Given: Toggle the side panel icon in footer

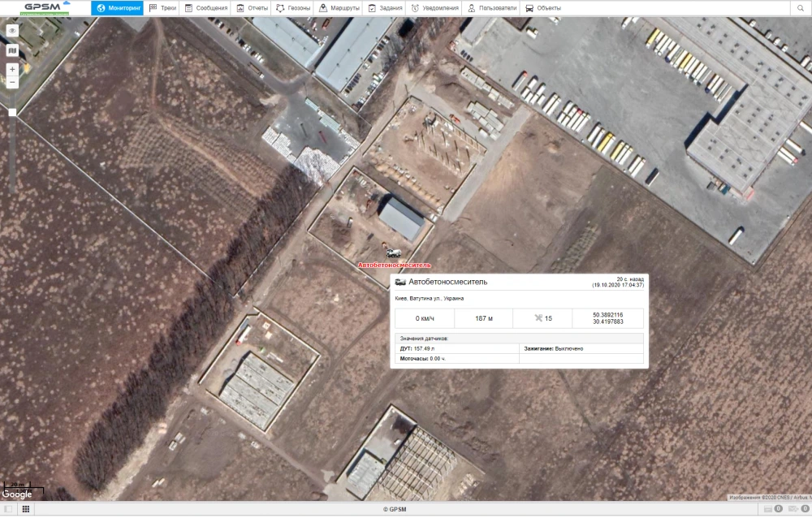Looking at the screenshot, I should pos(6,509).
